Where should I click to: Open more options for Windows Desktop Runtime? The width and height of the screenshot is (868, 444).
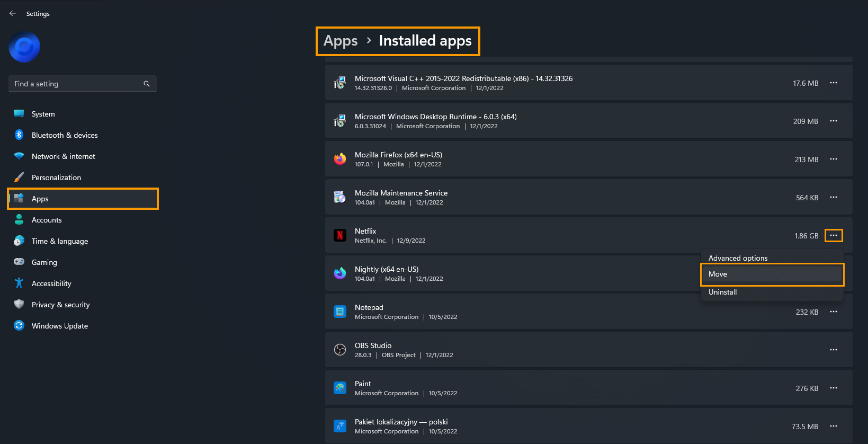[834, 121]
